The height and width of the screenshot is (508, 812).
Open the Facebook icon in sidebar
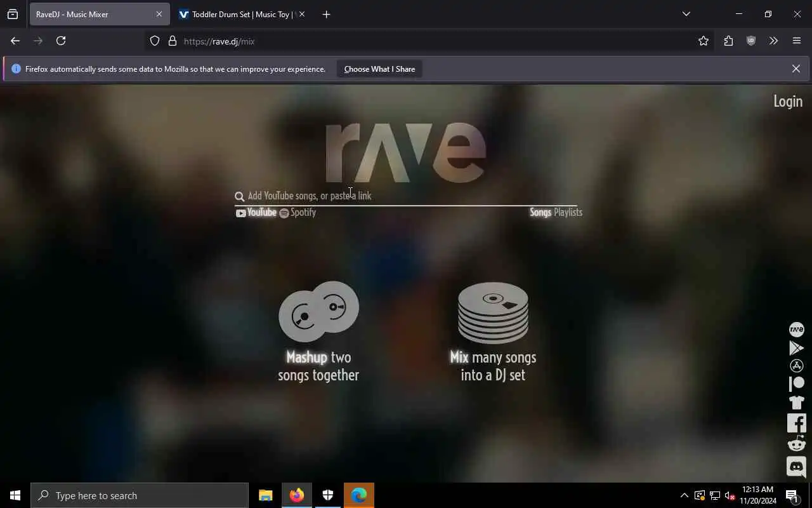click(x=796, y=423)
